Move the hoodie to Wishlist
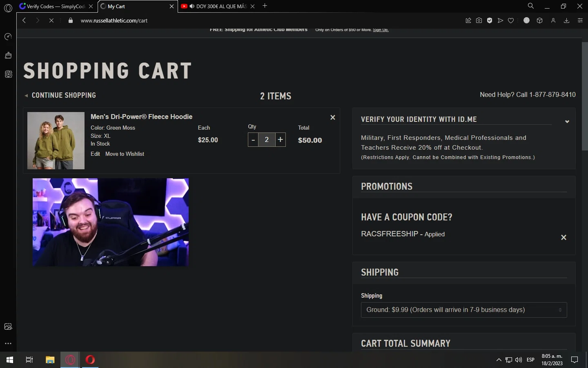The height and width of the screenshot is (368, 588). [x=125, y=154]
